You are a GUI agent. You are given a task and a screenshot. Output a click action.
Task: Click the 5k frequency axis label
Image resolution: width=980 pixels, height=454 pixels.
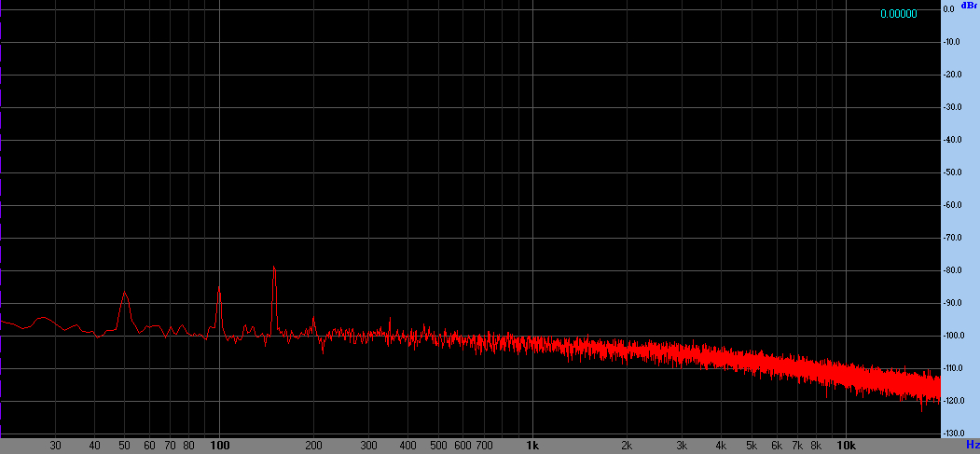click(x=752, y=446)
